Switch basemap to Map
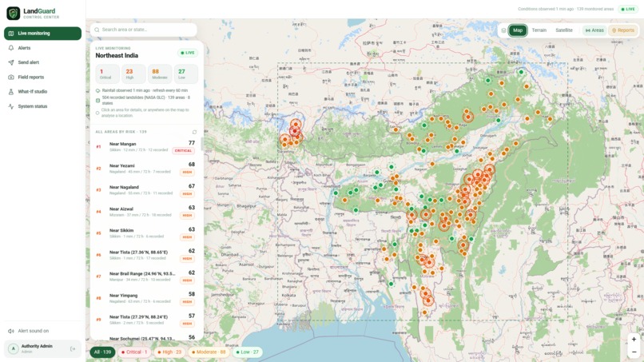Screen dimensions: 644x362 coord(518,30)
